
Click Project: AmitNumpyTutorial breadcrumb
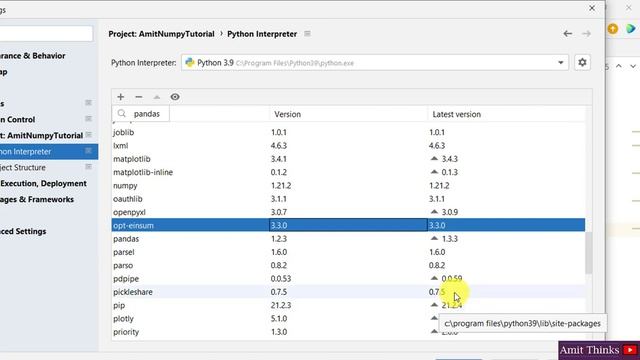point(161,34)
